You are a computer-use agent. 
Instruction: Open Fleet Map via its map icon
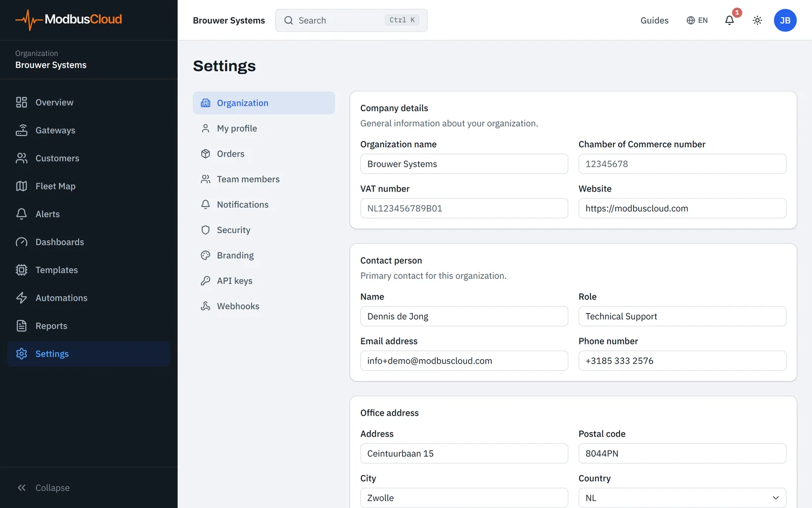click(21, 186)
